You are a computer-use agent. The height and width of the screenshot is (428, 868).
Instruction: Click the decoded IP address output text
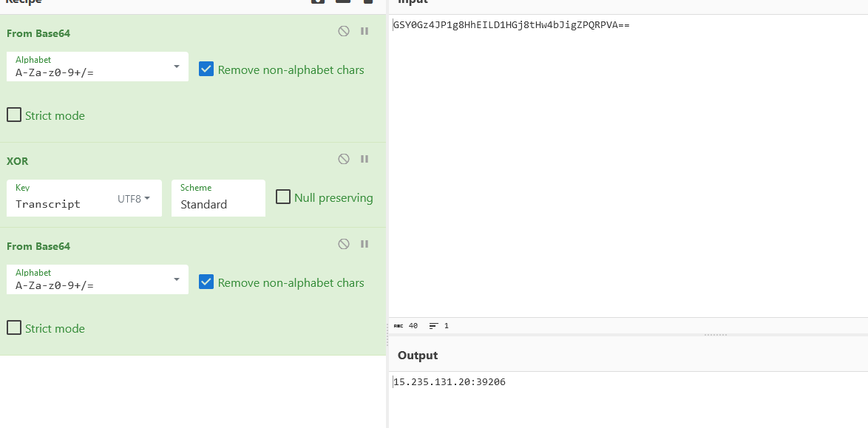coord(449,382)
